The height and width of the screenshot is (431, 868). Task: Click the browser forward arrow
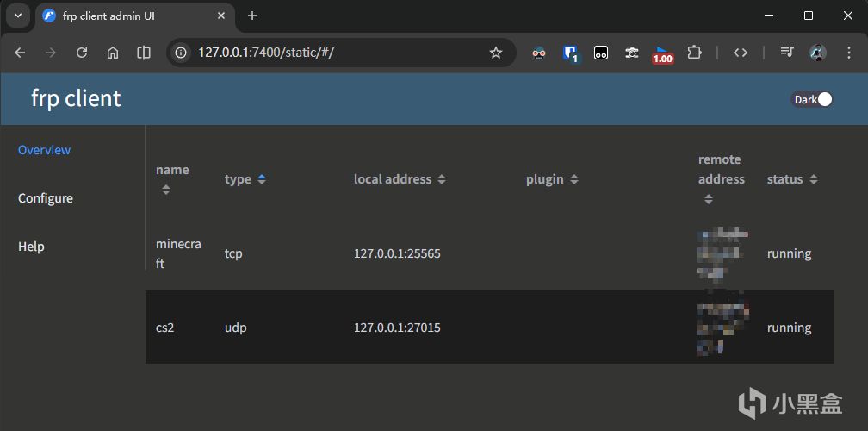pyautogui.click(x=50, y=53)
